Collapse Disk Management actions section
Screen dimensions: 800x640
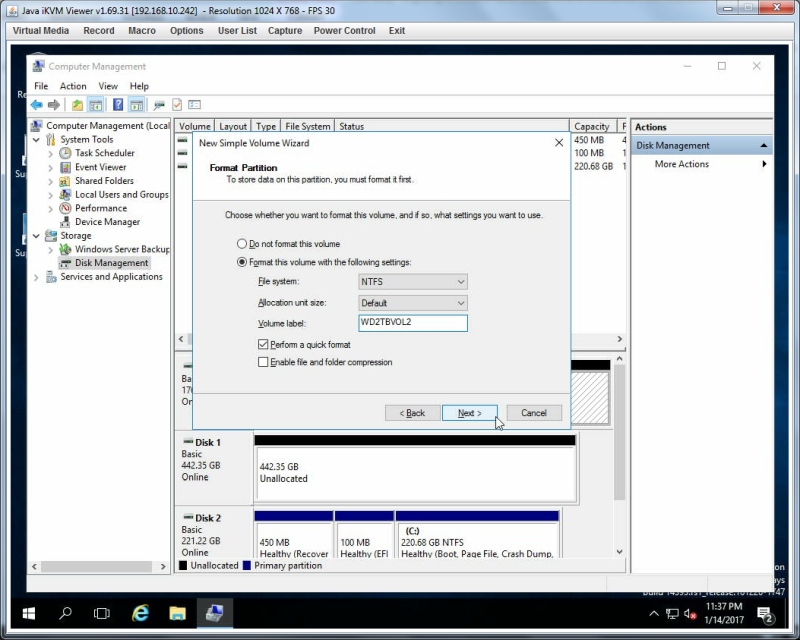764,146
